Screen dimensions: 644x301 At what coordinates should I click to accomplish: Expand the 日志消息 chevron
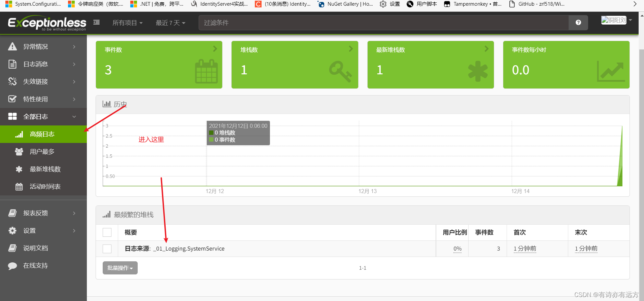click(74, 64)
